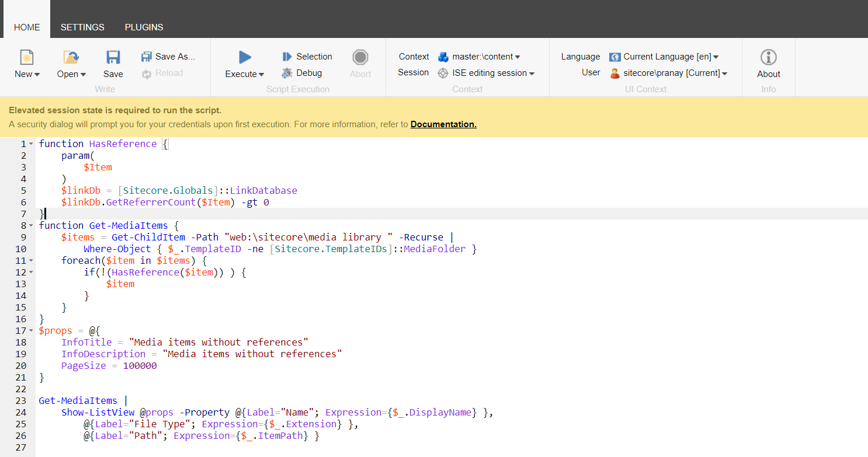The height and width of the screenshot is (457, 868).
Task: Open the Documentation link
Action: 443,124
